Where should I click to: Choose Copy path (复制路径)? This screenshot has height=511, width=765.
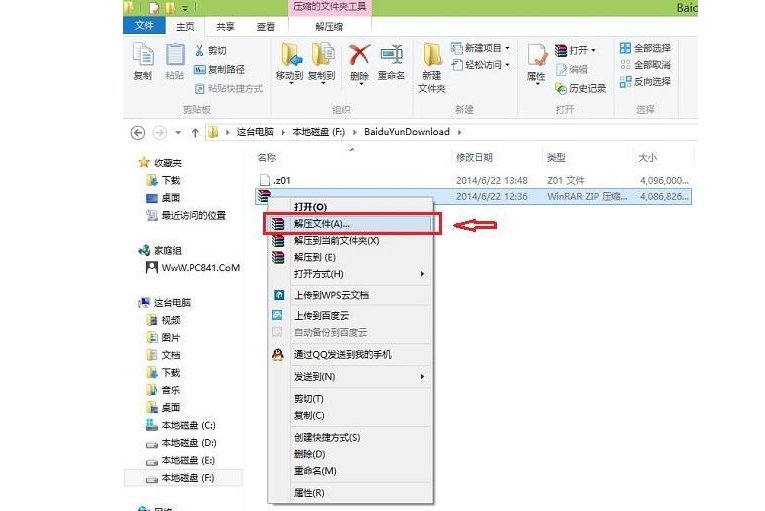[x=220, y=69]
